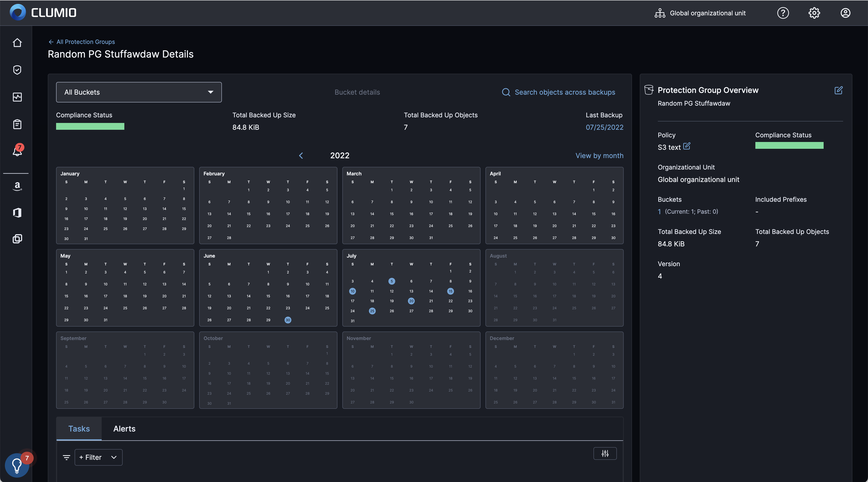Click View by month link
The image size is (868, 482).
coord(599,156)
